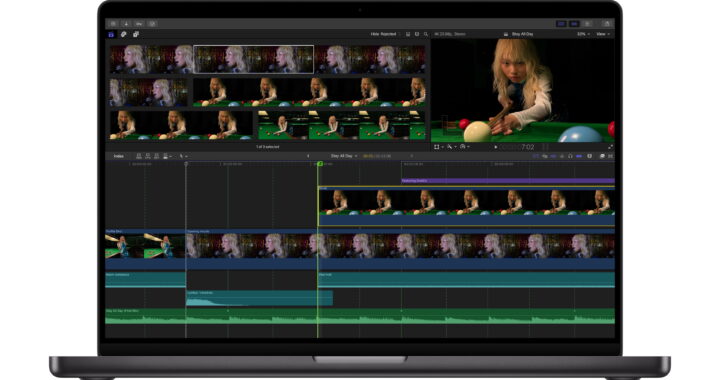This screenshot has height=380, width=720.
Task: Toggle audio skimming in timeline toolbar
Action: click(x=562, y=156)
